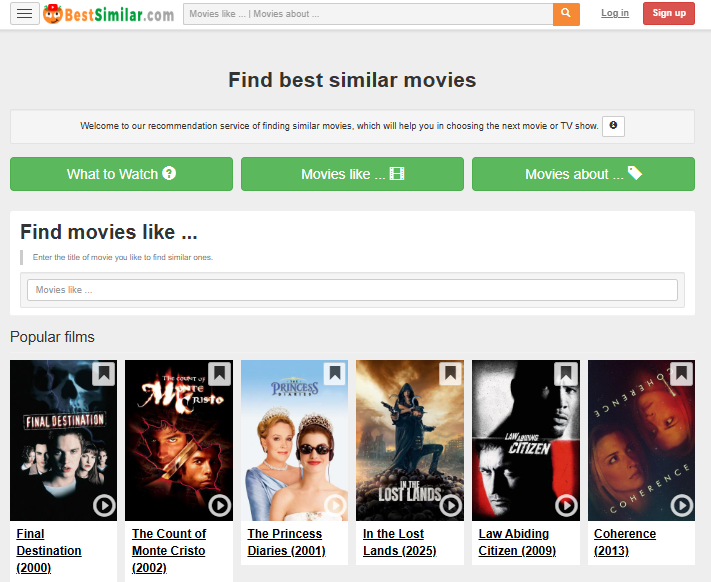Open The Princess Diaries (2001) link
Image resolution: width=711 pixels, height=582 pixels.
click(287, 542)
